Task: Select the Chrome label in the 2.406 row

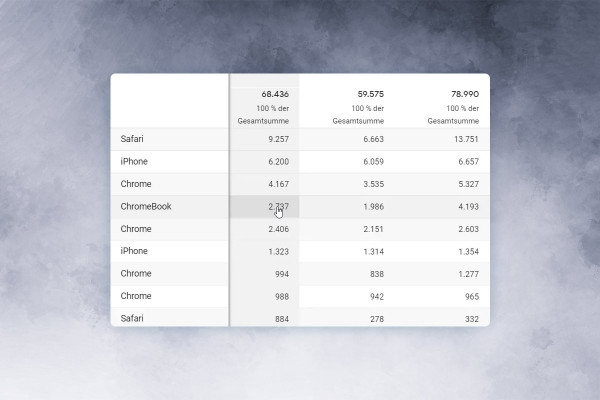Action: (136, 229)
